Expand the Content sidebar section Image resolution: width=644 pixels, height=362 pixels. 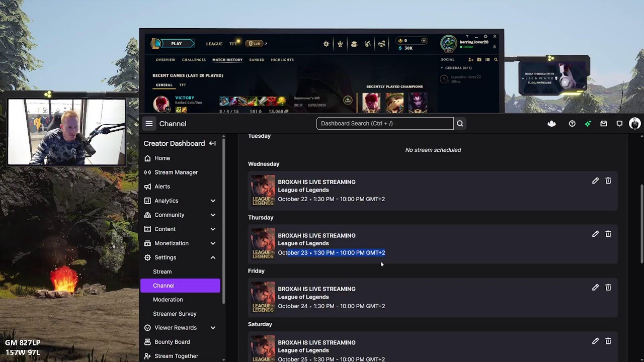coord(213,229)
